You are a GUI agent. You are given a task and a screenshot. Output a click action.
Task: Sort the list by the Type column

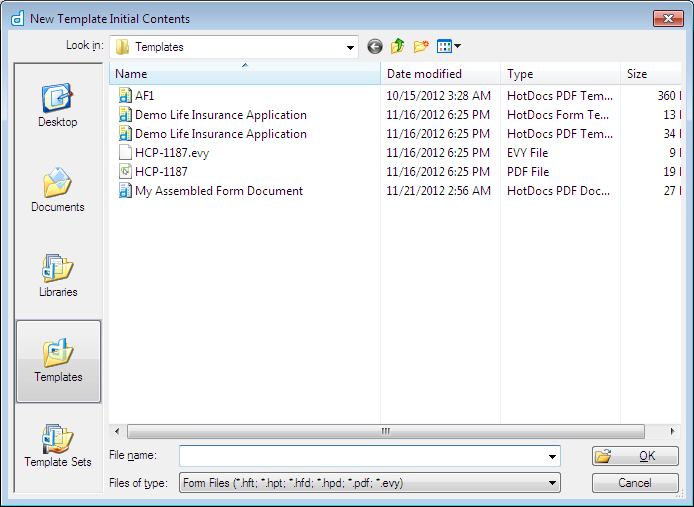tap(560, 74)
